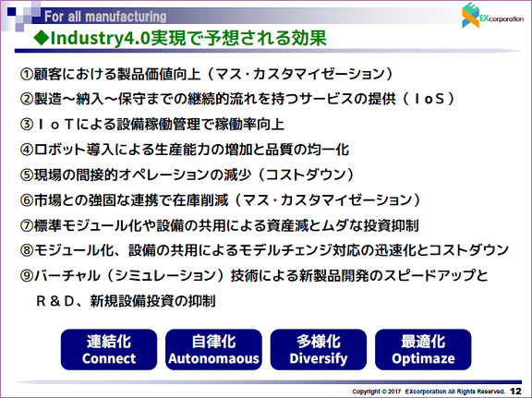Click the circled number ① marker
The height and width of the screenshot is (398, 532).
click(x=27, y=74)
